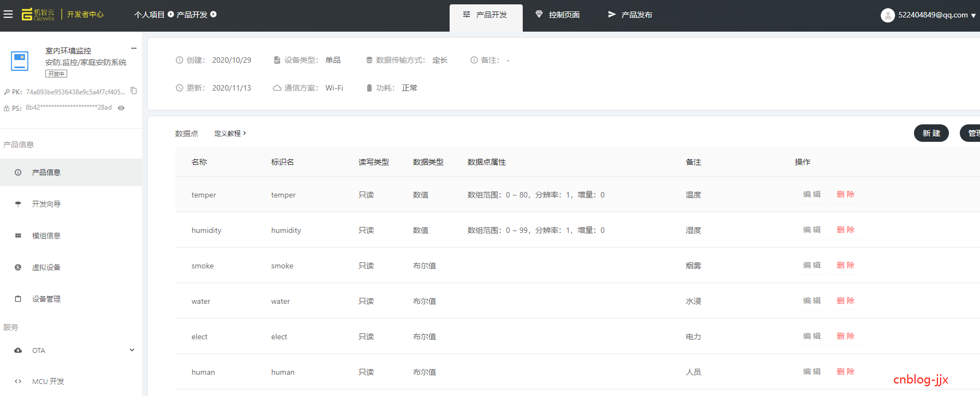Screen dimensions: 980x396
Task: Click the 室内环境监控 product name
Action: (68, 51)
